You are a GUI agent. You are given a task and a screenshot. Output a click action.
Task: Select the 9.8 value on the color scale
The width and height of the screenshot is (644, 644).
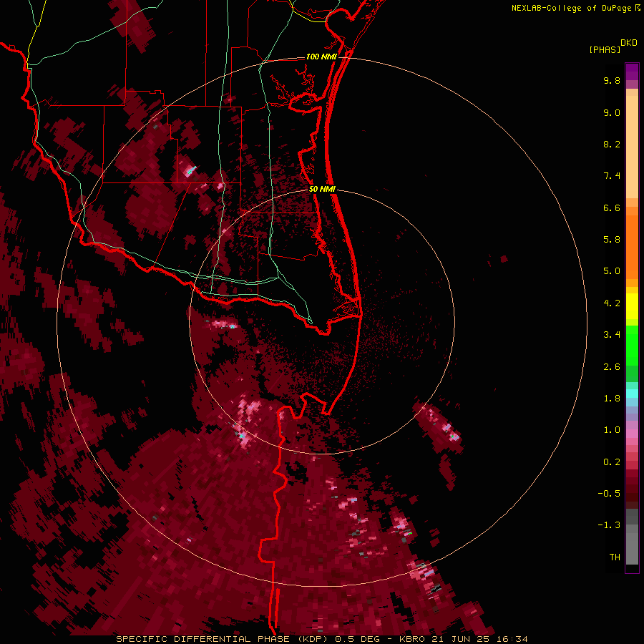point(612,80)
